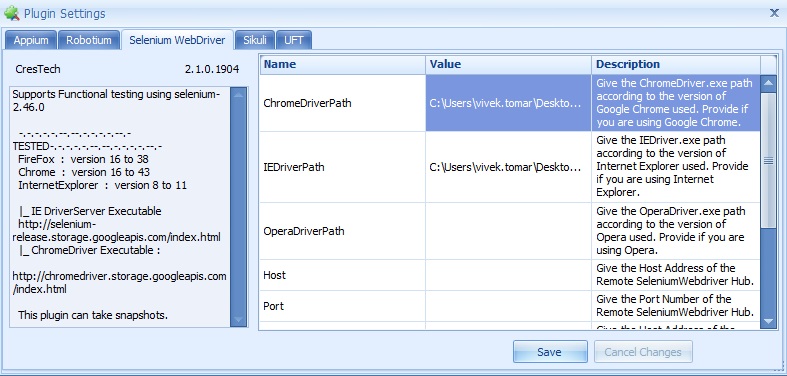787x376 pixels.
Task: Click the Host Address description cell
Action: pyautogui.click(x=676, y=275)
